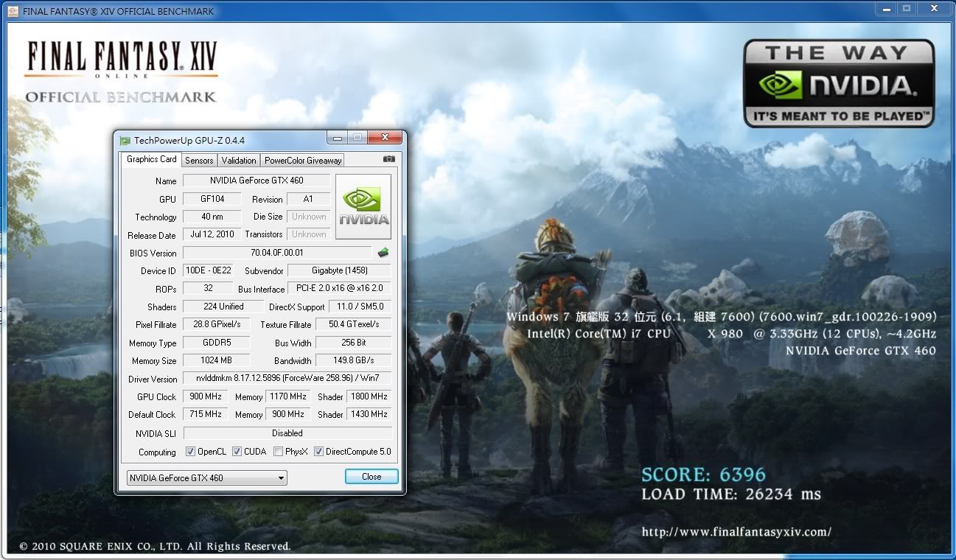
Task: Click the NVIDIA logo in GPU-Z
Action: coord(363,207)
